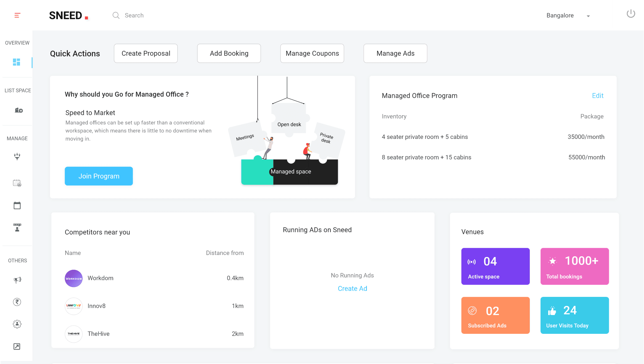Image resolution: width=644 pixels, height=364 pixels.
Task: Open the visitor podium icon under Manage
Action: click(18, 228)
